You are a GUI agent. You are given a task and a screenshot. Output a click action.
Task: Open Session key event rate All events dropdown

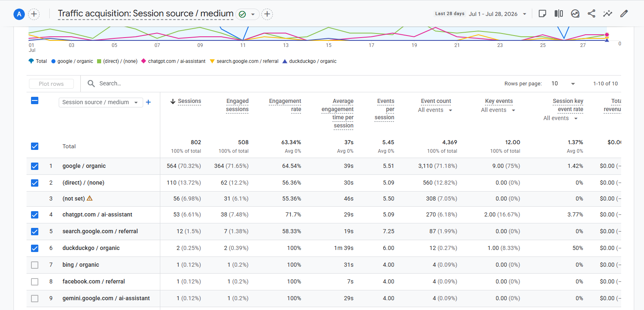pyautogui.click(x=561, y=118)
